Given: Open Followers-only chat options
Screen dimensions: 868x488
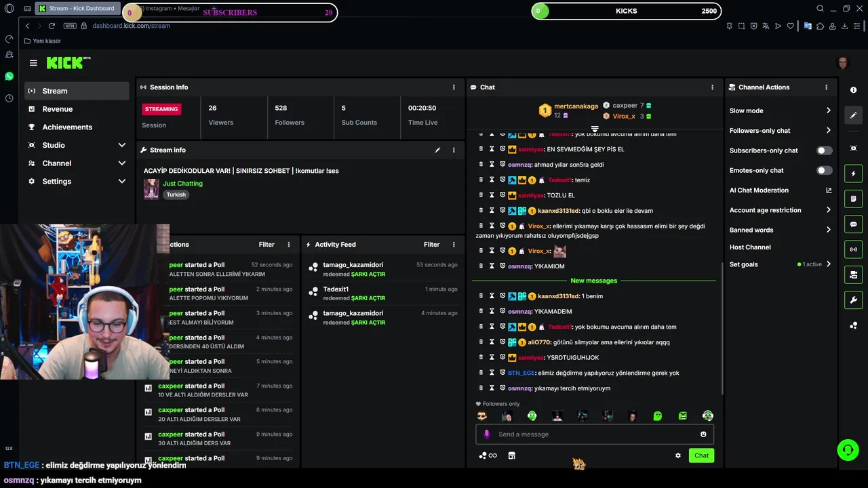Looking at the screenshot, I should click(x=780, y=130).
